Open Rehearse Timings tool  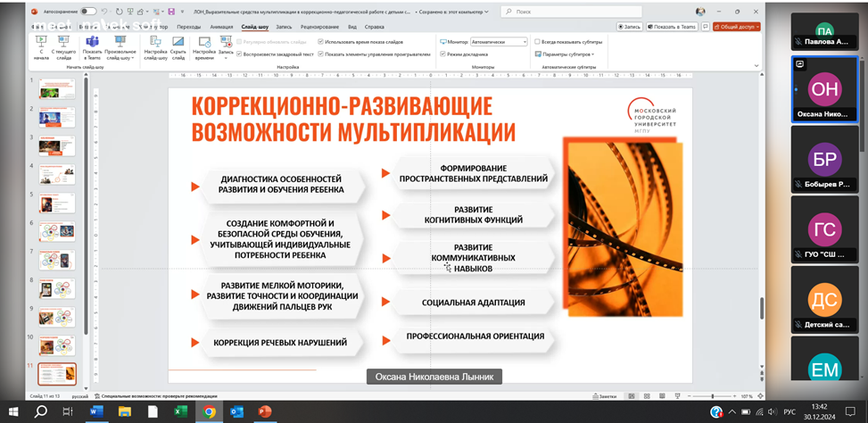pos(203,46)
